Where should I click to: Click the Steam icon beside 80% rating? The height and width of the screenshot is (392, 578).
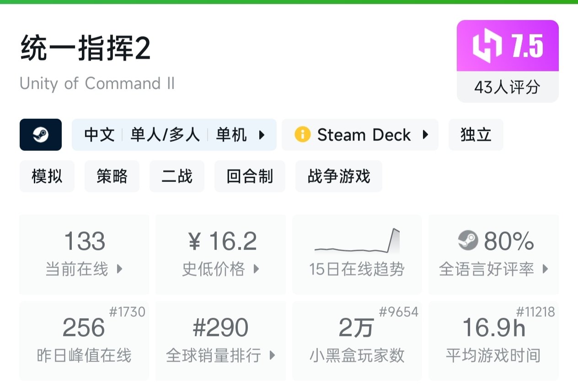pyautogui.click(x=468, y=241)
